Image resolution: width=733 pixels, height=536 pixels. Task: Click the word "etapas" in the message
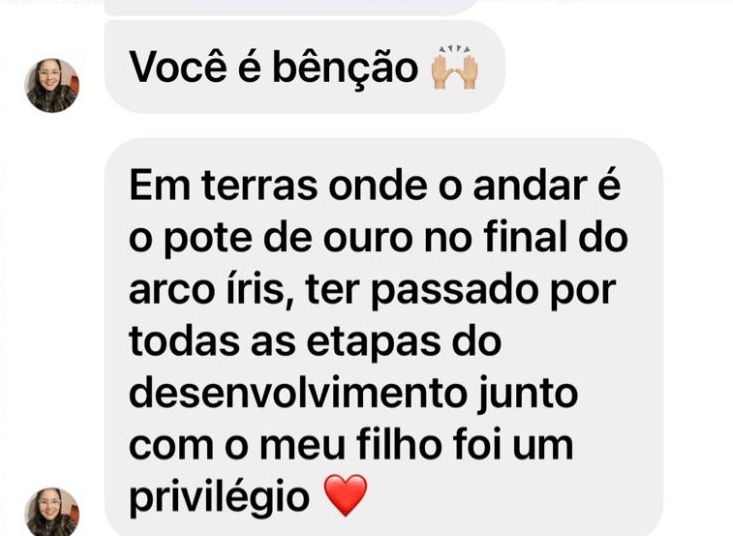(x=373, y=343)
